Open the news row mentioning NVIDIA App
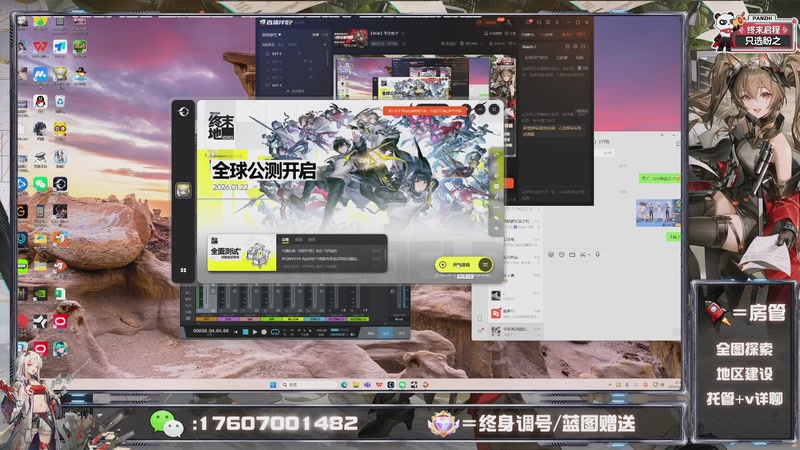 tap(332, 259)
